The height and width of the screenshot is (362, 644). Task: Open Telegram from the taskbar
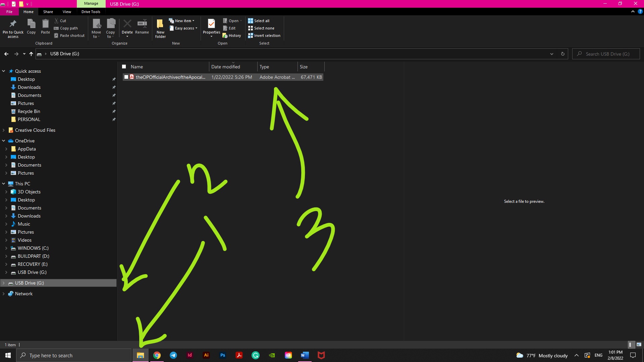(173, 355)
